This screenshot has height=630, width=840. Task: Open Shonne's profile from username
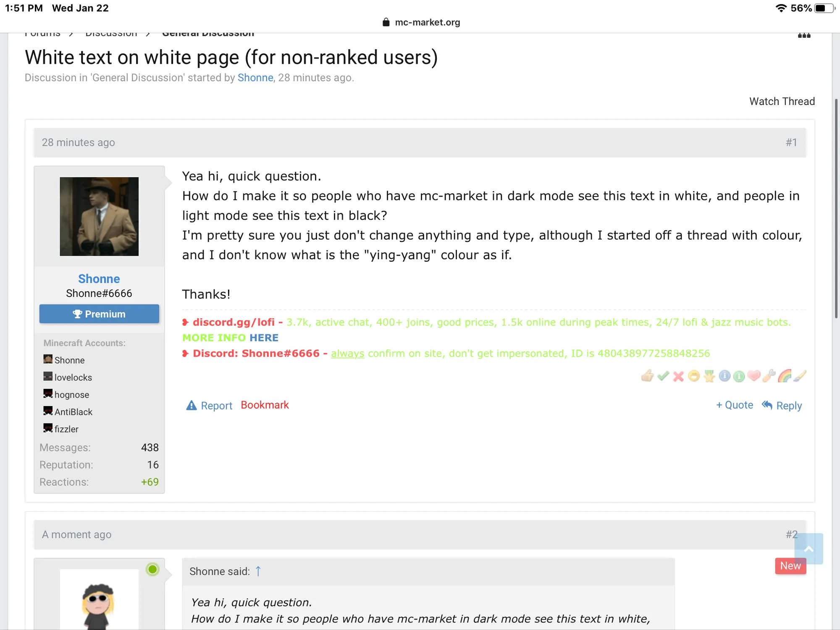coord(99,279)
